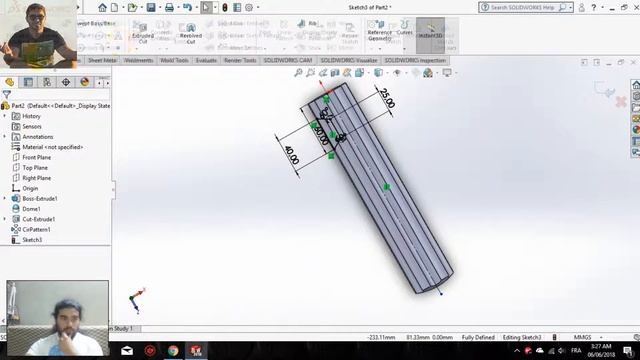The image size is (640, 360).
Task: Switch to the Evaluate ribbon tab
Action: coord(206,60)
